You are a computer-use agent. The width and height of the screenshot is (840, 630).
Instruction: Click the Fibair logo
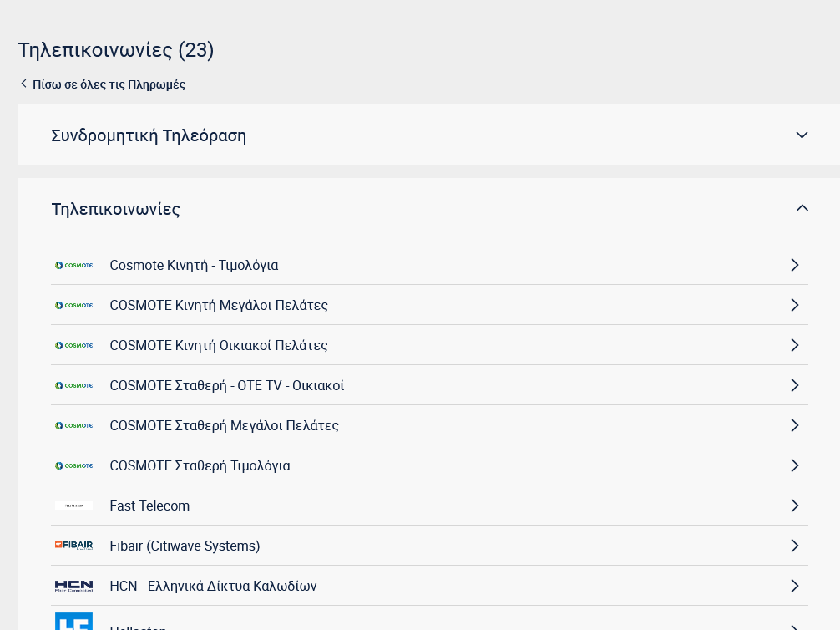[x=74, y=546]
